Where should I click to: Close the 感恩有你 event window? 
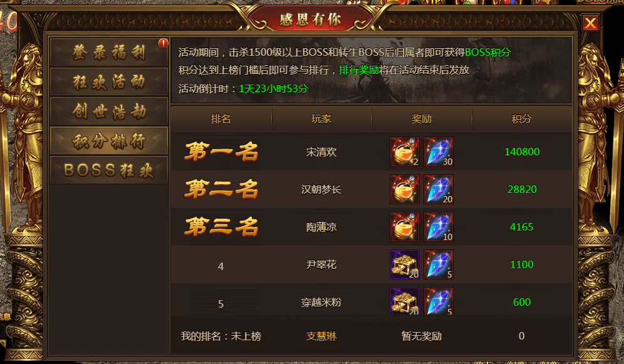[590, 23]
